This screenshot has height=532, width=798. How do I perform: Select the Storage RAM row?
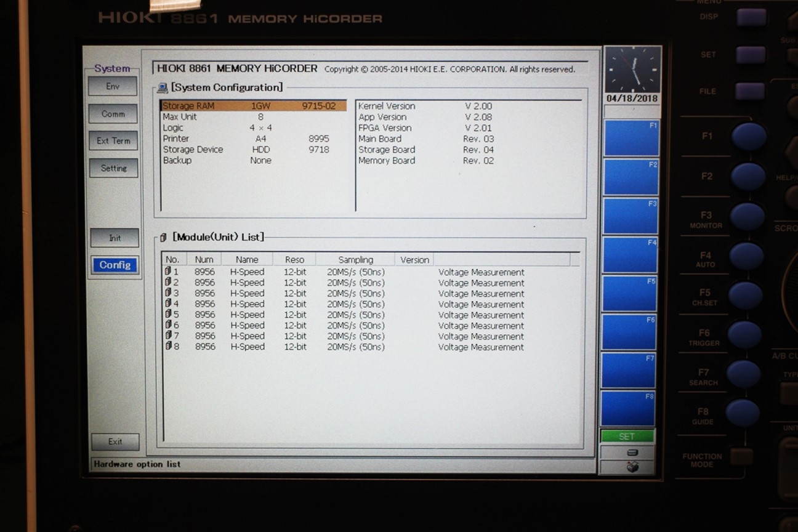click(x=253, y=106)
